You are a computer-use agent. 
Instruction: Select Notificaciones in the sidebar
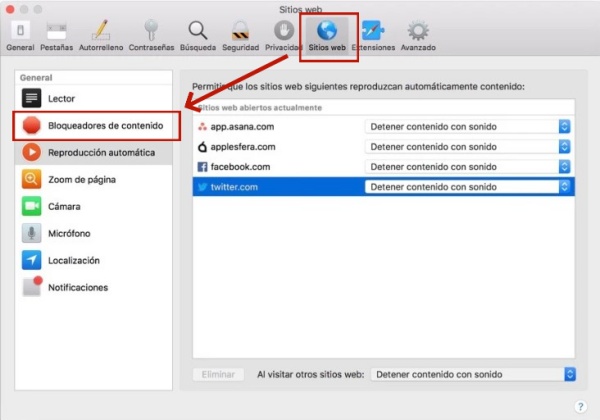(93, 287)
